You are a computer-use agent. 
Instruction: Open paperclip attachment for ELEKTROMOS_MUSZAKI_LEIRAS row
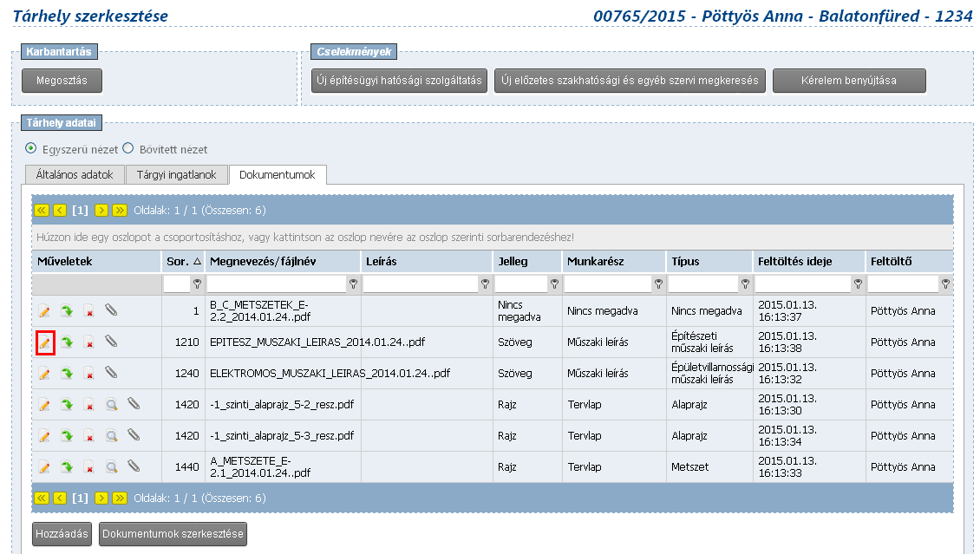tap(111, 372)
